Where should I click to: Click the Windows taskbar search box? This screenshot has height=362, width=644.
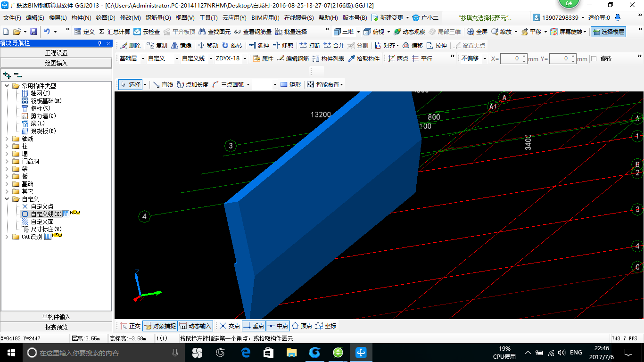(x=103, y=353)
